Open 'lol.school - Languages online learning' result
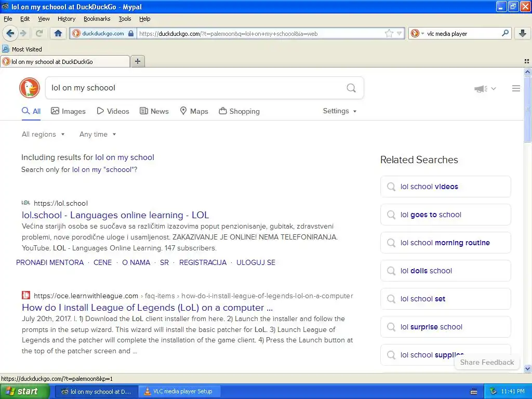Image resolution: width=532 pixels, height=399 pixels. tap(115, 215)
